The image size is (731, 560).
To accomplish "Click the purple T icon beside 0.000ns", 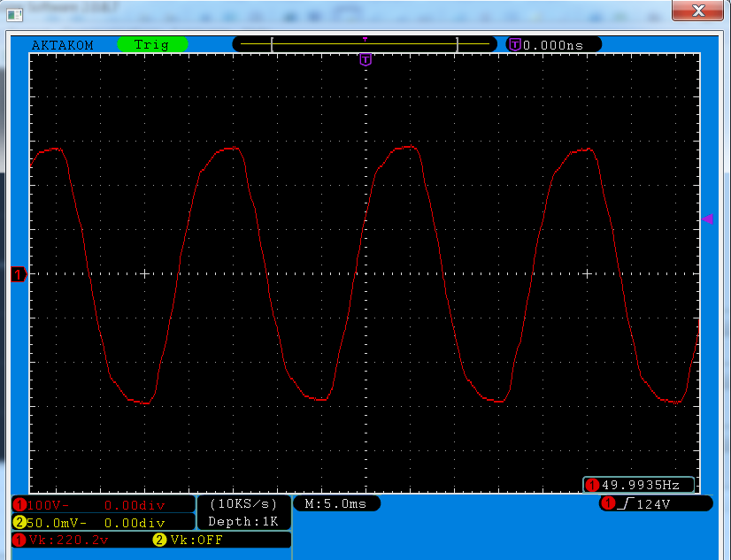I will tap(515, 45).
